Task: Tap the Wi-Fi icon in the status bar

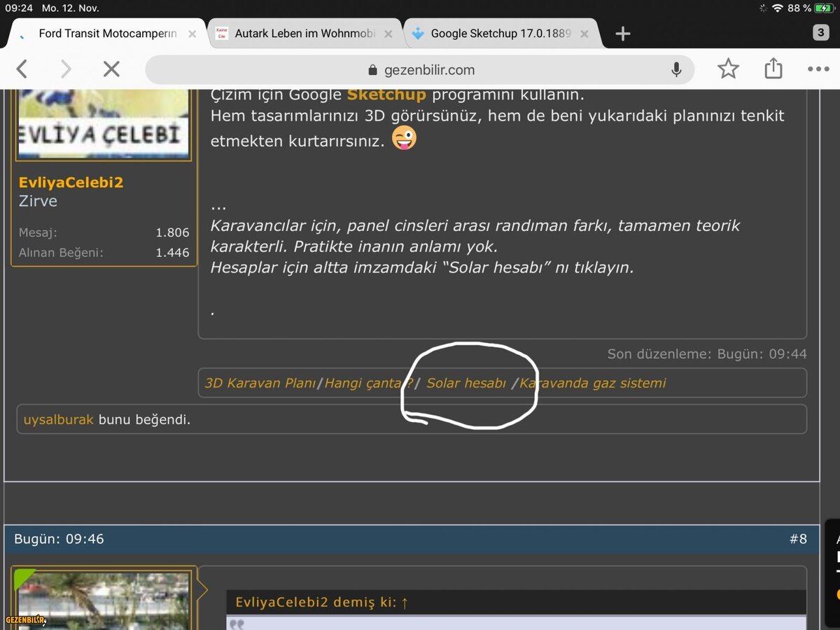Action: click(x=779, y=8)
